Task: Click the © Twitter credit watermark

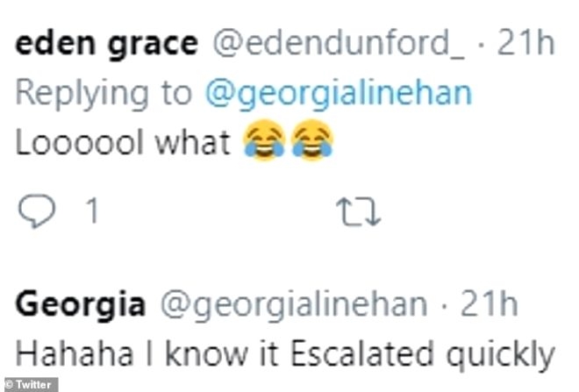Action: tap(30, 384)
